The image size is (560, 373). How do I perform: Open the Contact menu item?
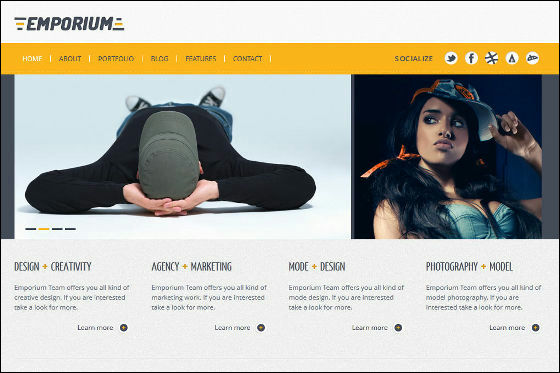tap(248, 59)
